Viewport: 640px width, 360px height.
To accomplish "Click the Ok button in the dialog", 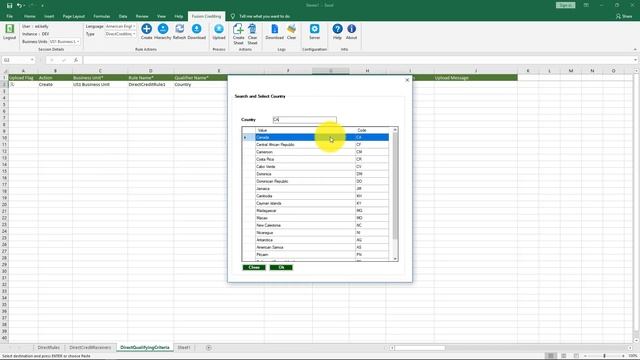I will 281,267.
